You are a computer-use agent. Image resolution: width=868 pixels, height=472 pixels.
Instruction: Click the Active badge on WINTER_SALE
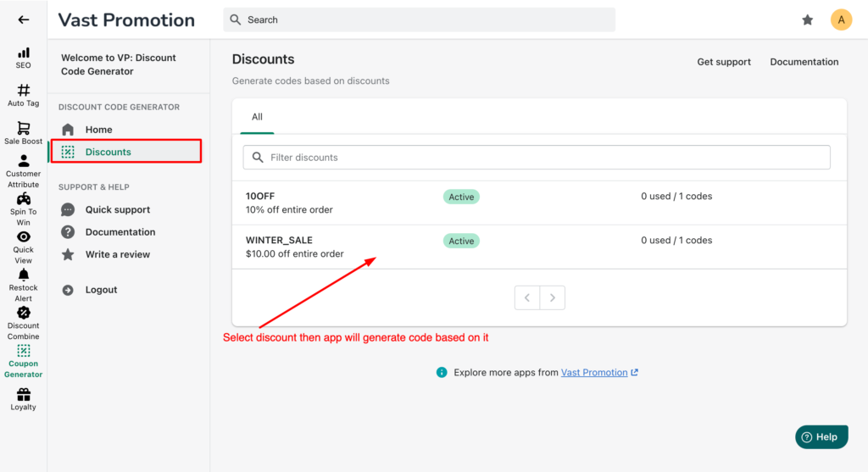click(461, 241)
